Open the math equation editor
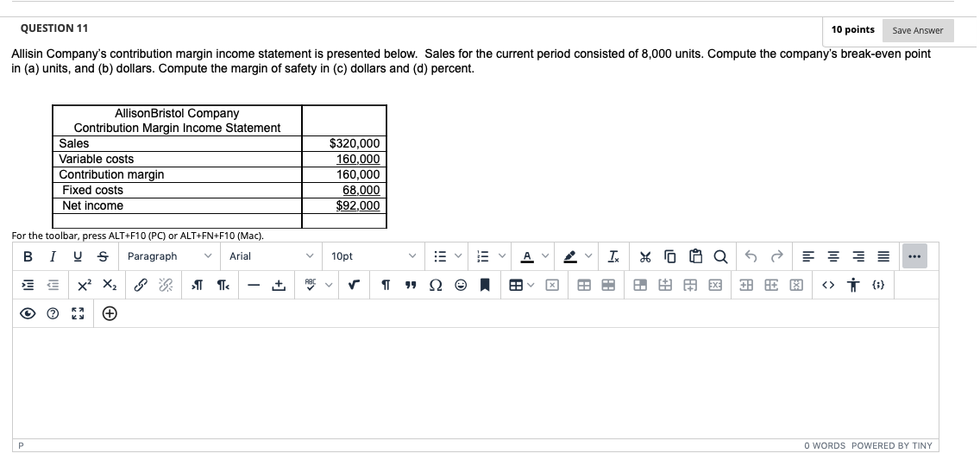Viewport: 980px width, 466px height. coord(355,286)
